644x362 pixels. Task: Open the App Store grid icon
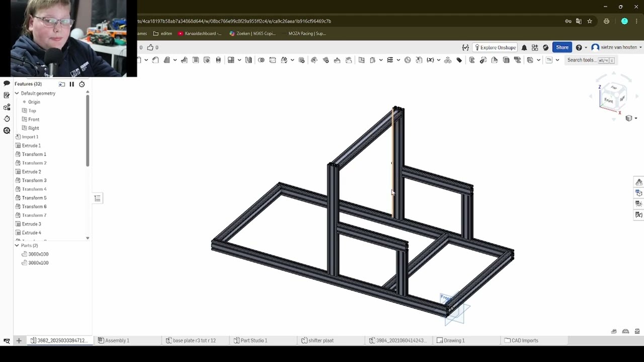coord(535,47)
